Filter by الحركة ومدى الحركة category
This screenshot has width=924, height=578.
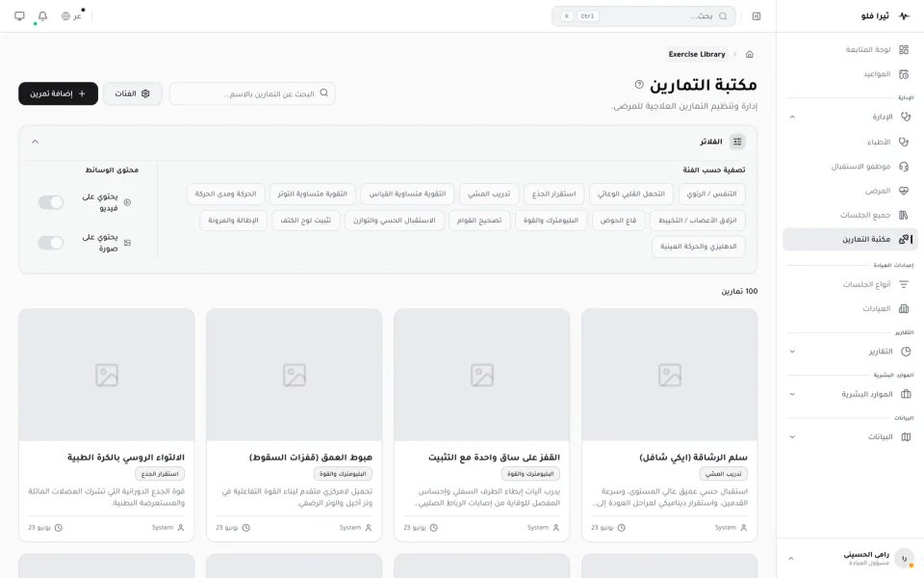click(x=225, y=194)
